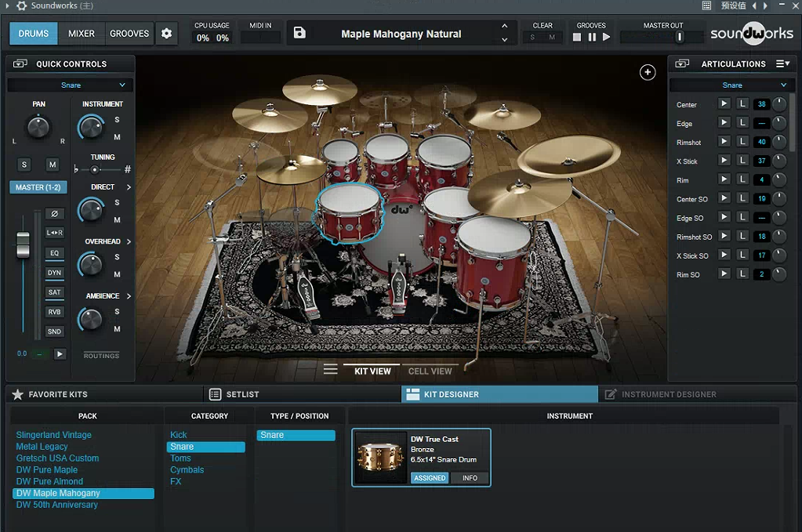The image size is (802, 532).
Task: Start groove playback with play button
Action: point(607,38)
